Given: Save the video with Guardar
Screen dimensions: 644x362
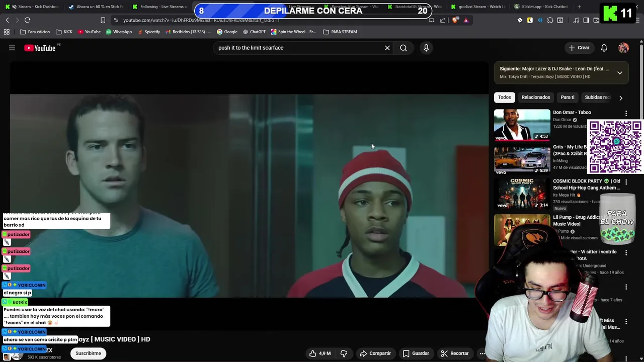Looking at the screenshot, I should 416,353.
